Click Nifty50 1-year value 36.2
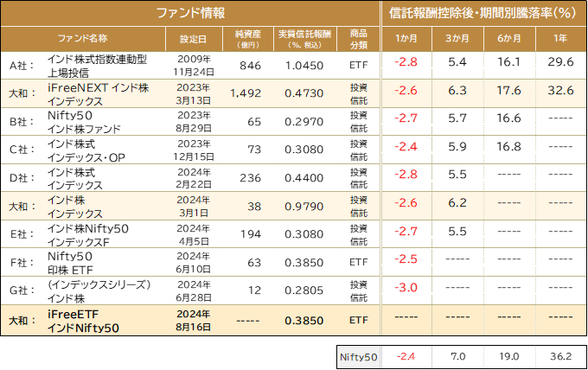 560,356
